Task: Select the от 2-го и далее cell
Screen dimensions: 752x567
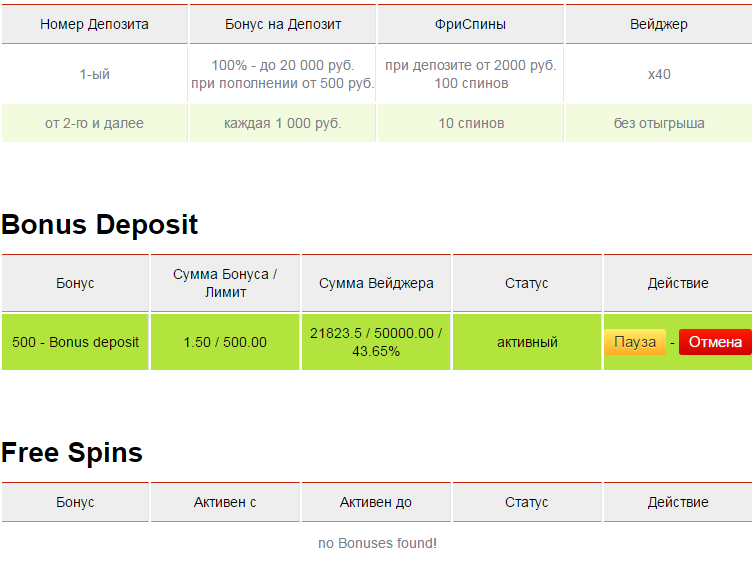Action: click(94, 124)
